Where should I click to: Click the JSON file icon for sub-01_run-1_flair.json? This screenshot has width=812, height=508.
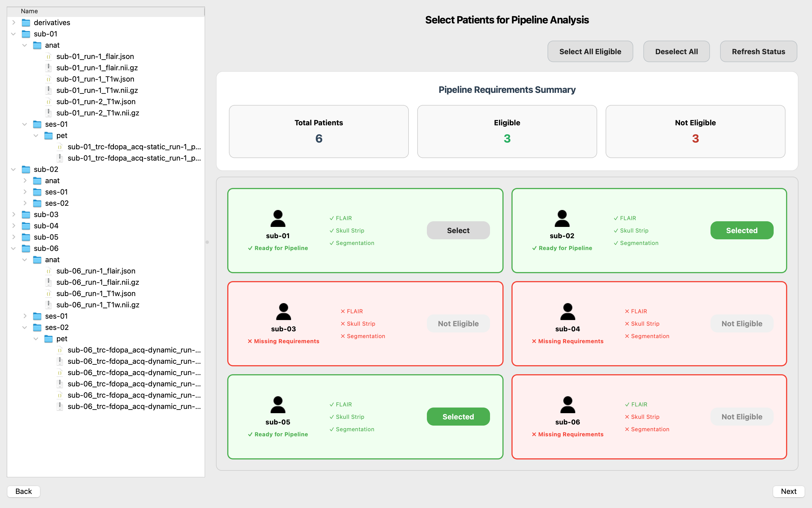click(49, 56)
